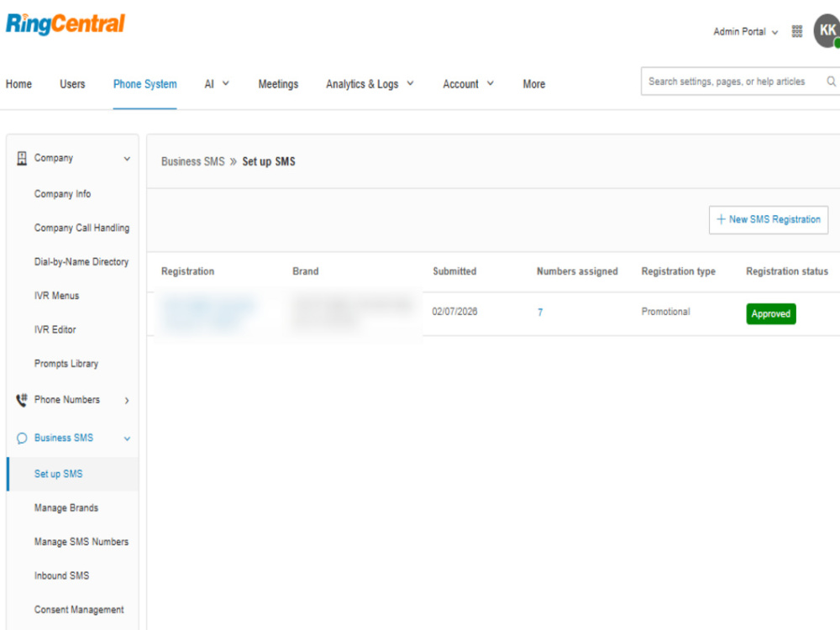Open the KK user avatar
The image size is (840, 630).
(x=827, y=31)
